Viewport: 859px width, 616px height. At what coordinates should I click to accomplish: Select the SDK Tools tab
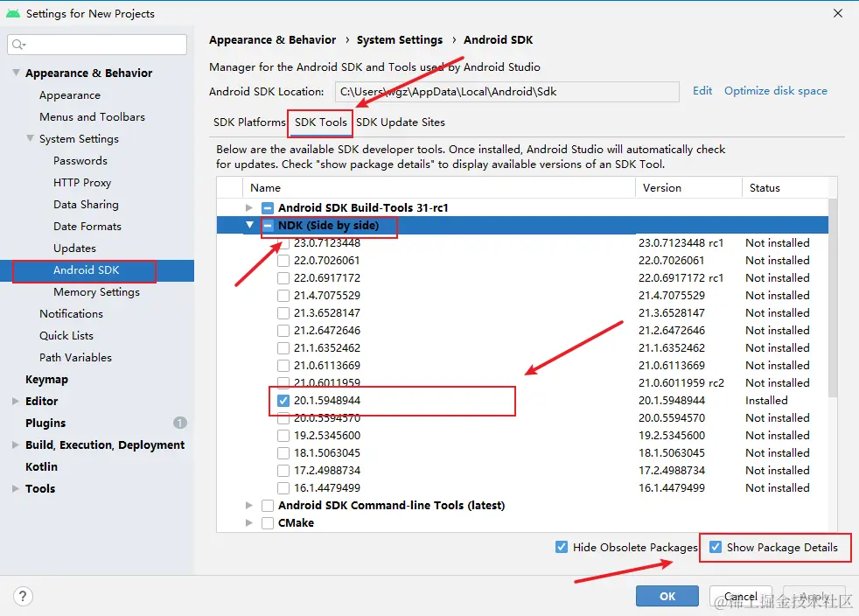click(320, 122)
